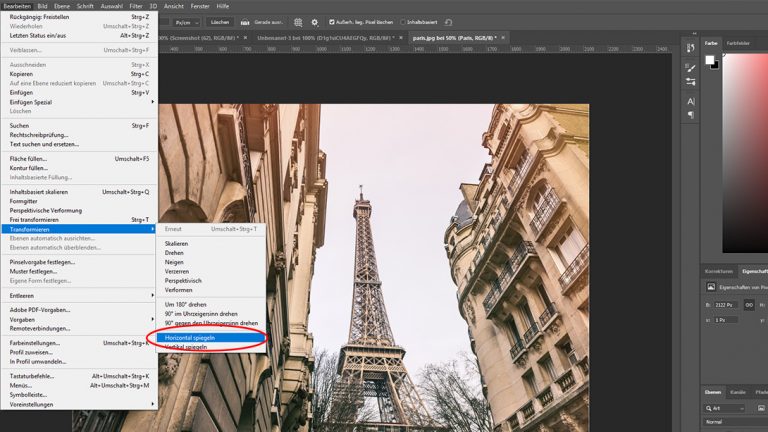This screenshot has width=768, height=432.
Task: Click the Gerade ausr. straighten icon
Action: [x=246, y=21]
